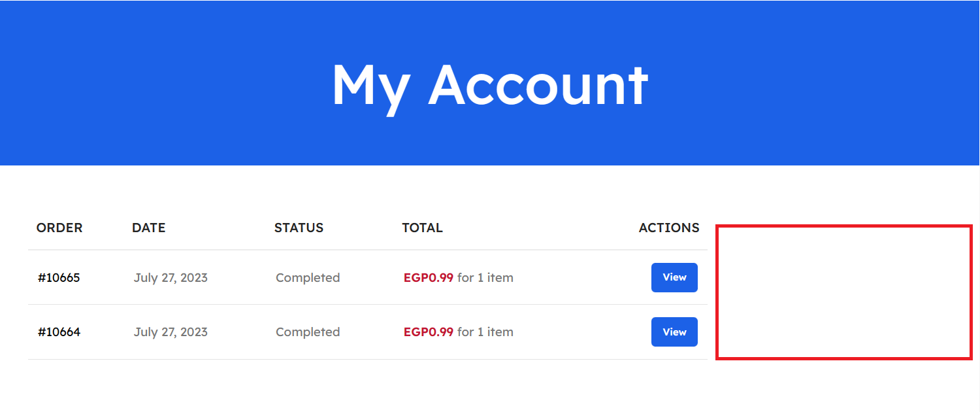Open order number #10664 link
Viewport: 980px width, 412px height.
tap(59, 332)
